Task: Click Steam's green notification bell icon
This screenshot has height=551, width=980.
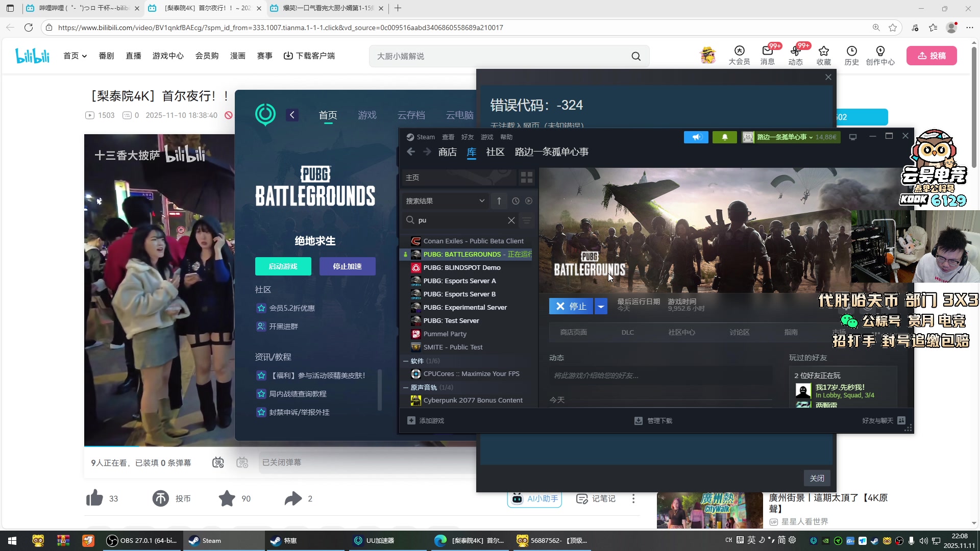Action: [x=724, y=137]
